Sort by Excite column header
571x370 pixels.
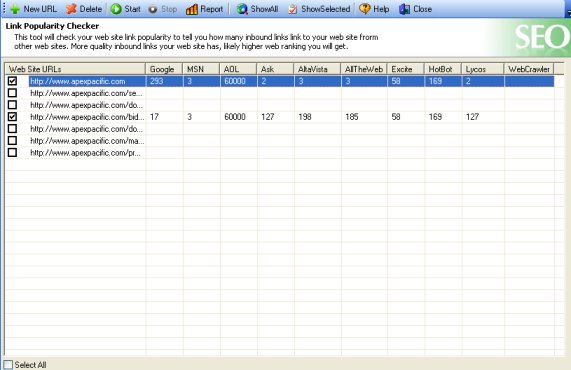click(x=406, y=69)
